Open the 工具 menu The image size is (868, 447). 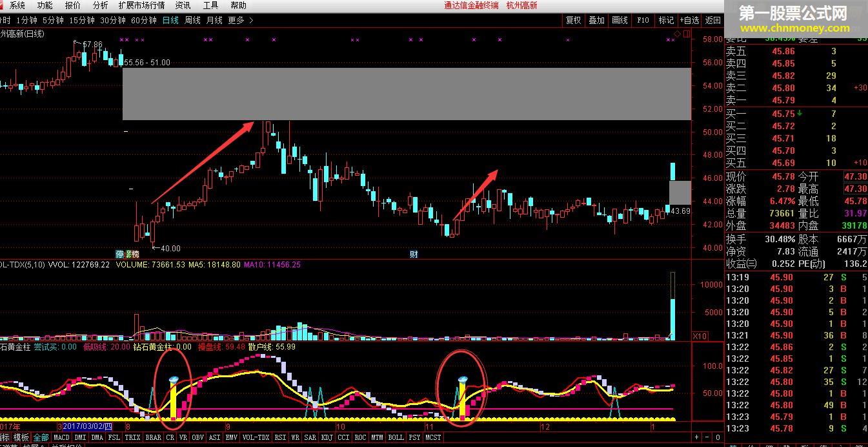click(210, 5)
